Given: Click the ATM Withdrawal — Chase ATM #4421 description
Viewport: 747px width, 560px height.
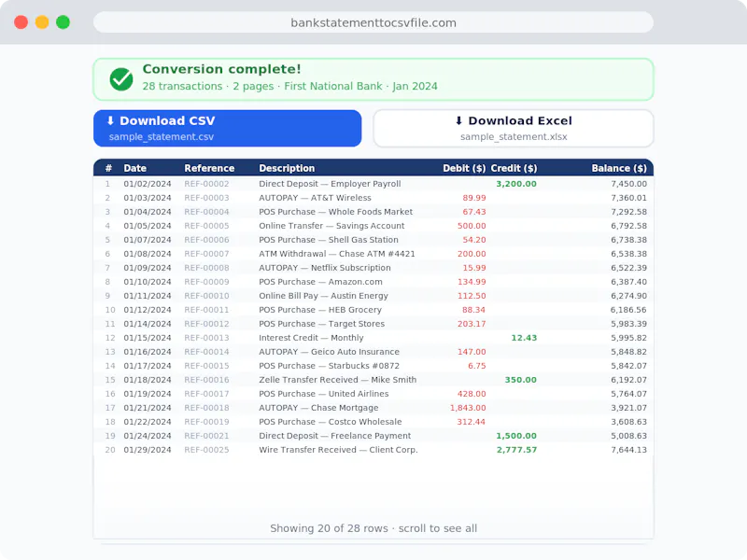Looking at the screenshot, I should pyautogui.click(x=337, y=254).
